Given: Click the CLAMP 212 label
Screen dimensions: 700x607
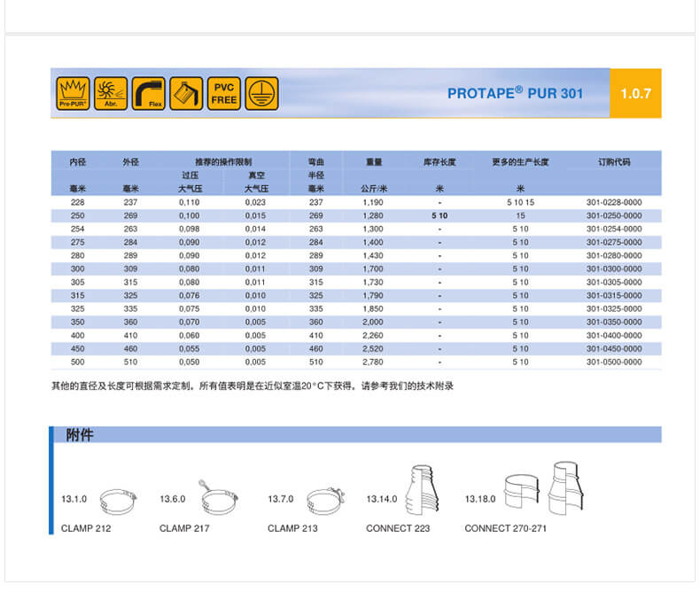Looking at the screenshot, I should pyautogui.click(x=86, y=528).
